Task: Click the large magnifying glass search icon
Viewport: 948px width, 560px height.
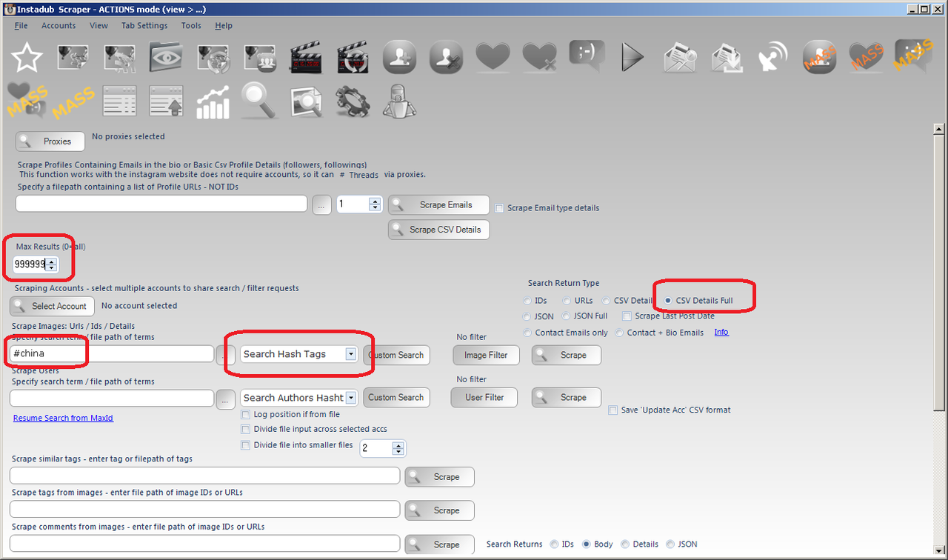Action: tap(260, 101)
